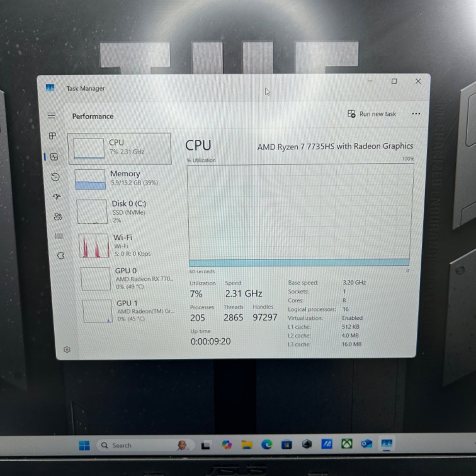Open the Services puzzle icon

pyautogui.click(x=61, y=256)
